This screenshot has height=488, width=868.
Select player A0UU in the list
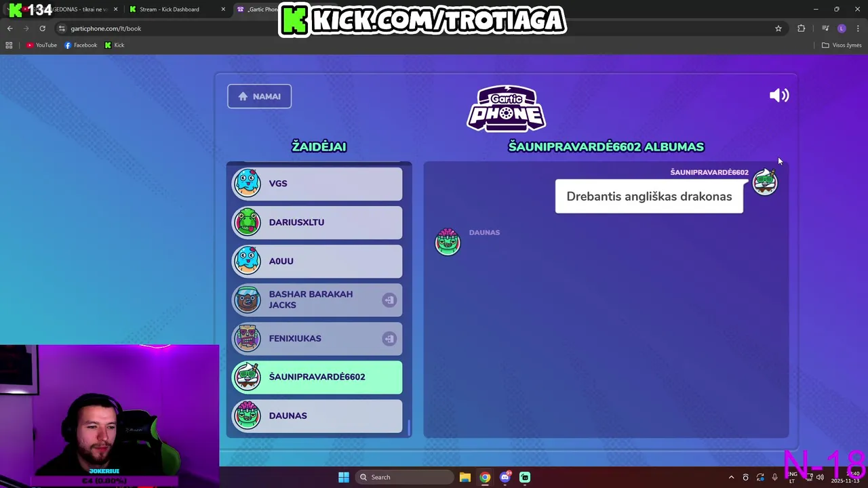[317, 261]
